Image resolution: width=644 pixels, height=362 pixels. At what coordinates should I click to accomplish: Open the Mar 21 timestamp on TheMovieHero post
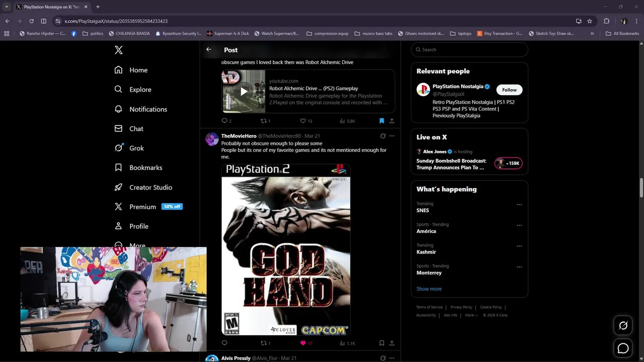point(312,136)
